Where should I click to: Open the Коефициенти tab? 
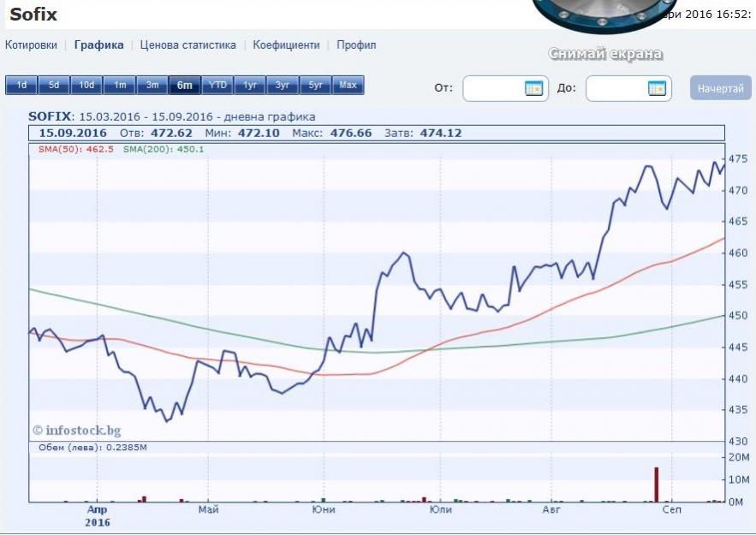click(287, 45)
